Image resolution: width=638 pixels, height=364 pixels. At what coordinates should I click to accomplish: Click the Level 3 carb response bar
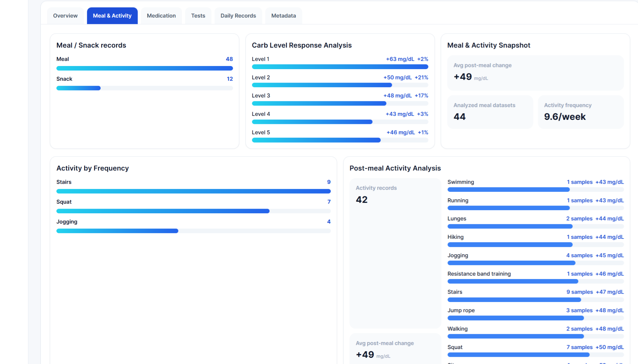(x=340, y=103)
